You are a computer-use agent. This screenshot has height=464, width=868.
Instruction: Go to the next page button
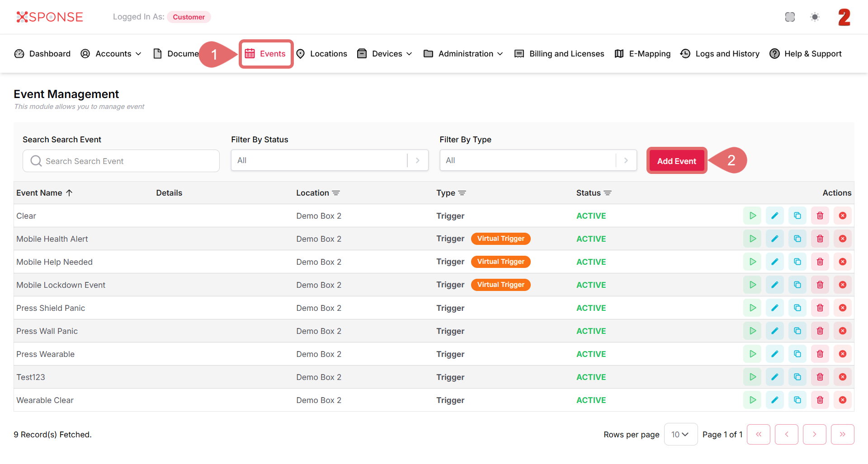pyautogui.click(x=814, y=434)
